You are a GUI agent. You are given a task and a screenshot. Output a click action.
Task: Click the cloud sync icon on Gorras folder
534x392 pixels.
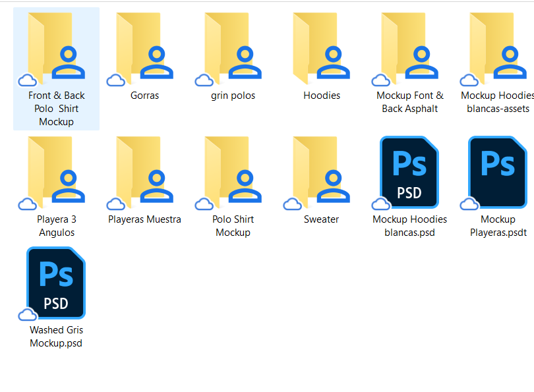click(115, 80)
